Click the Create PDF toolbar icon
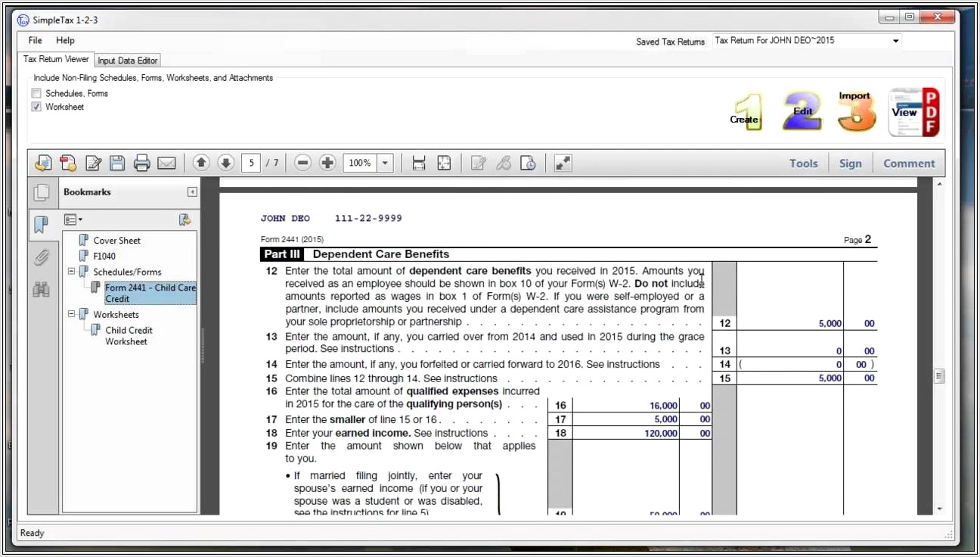Viewport: 980px width, 557px height. coord(68,163)
